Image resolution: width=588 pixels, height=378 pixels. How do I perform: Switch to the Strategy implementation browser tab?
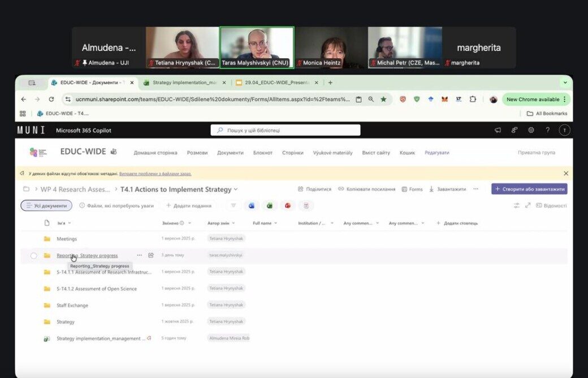tap(184, 82)
